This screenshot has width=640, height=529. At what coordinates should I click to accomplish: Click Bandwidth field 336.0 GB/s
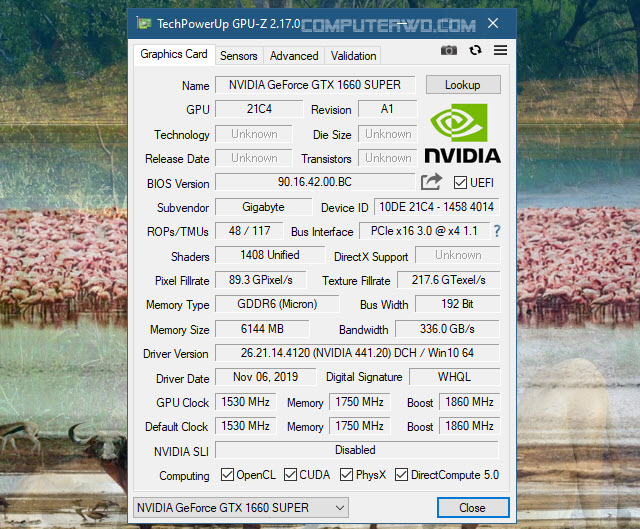(447, 329)
